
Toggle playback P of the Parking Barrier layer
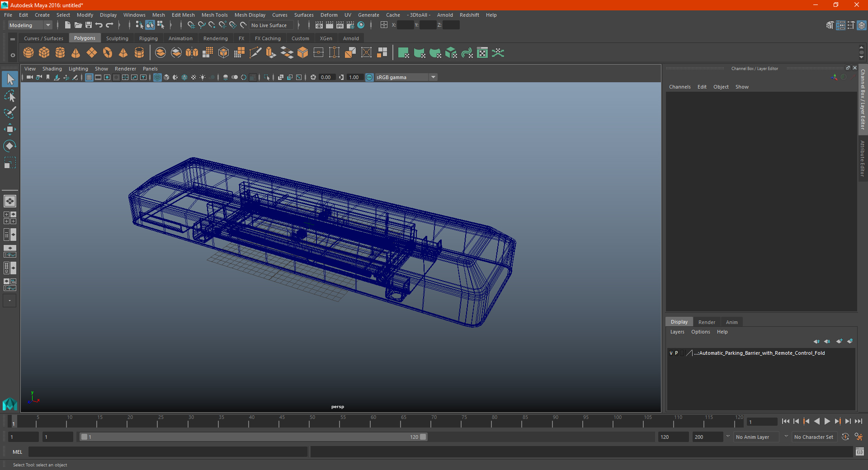click(x=676, y=353)
